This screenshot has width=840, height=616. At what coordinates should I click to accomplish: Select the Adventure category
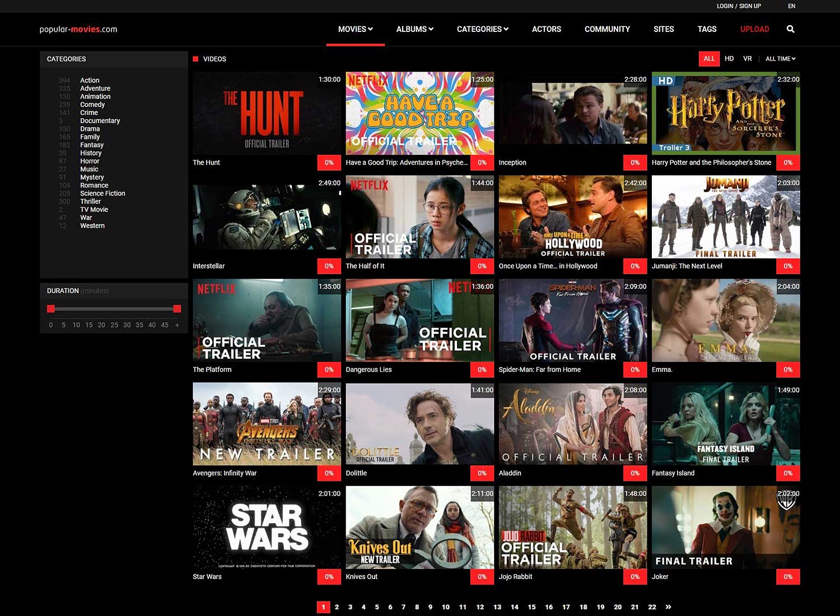[x=95, y=88]
